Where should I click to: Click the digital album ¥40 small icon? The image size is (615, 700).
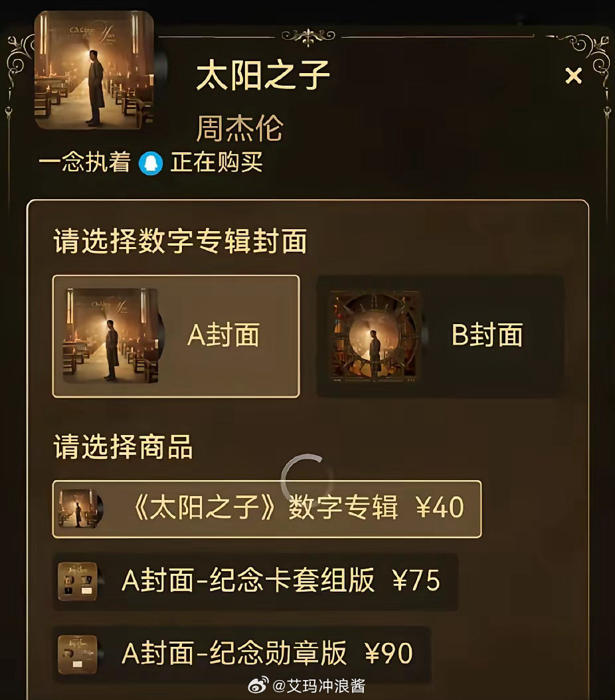click(78, 509)
